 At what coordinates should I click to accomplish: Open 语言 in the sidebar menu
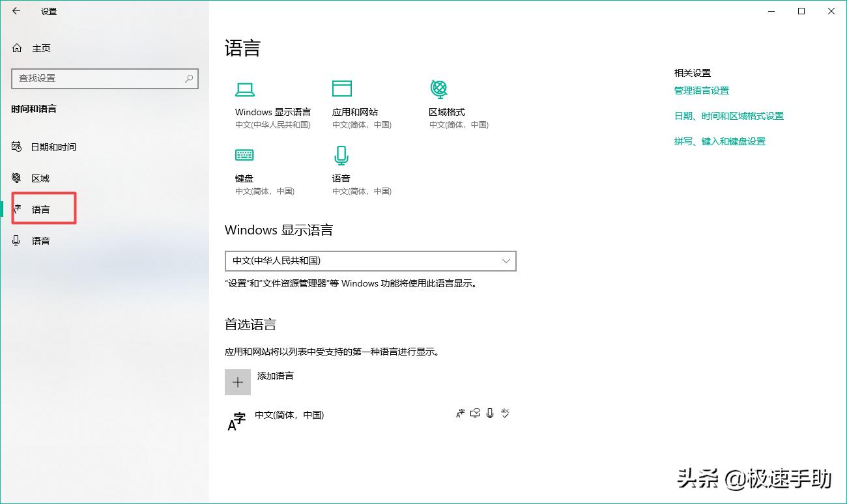(x=40, y=209)
